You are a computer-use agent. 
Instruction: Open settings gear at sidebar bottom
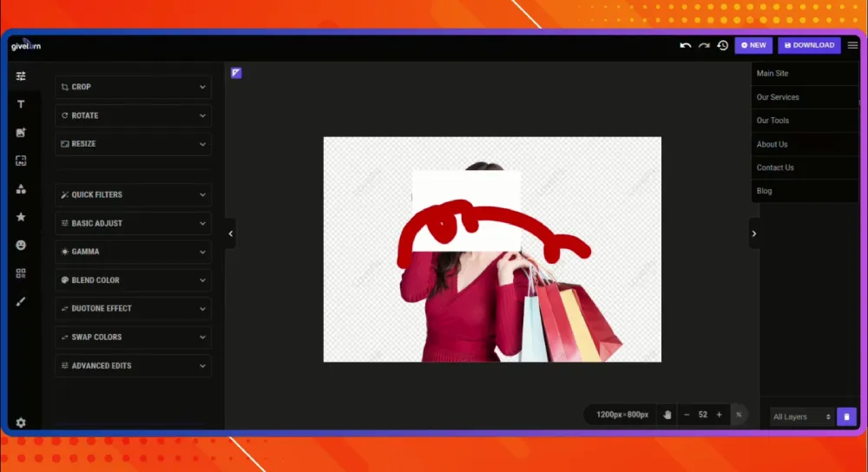(x=21, y=423)
